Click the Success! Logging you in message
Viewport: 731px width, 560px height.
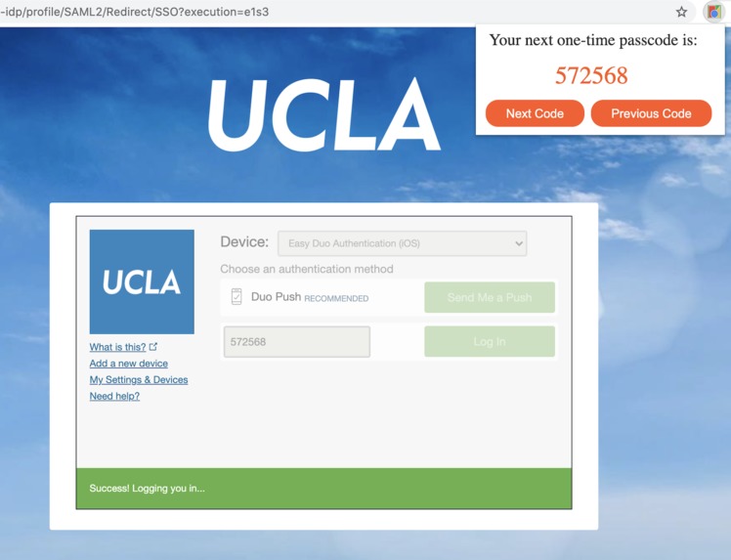[147, 489]
